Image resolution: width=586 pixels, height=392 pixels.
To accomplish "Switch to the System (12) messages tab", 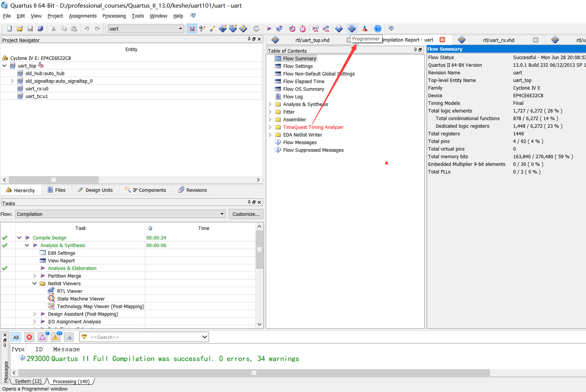I will 28,381.
